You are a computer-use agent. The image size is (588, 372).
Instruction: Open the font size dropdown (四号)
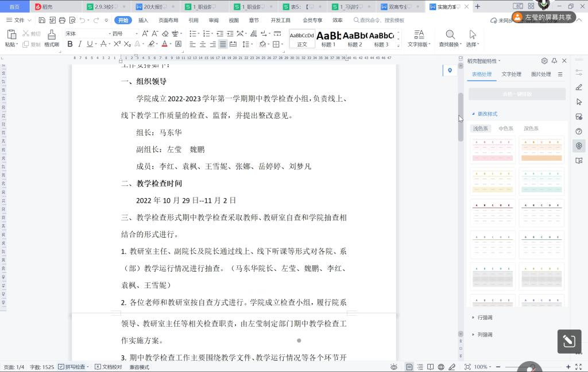125,33
